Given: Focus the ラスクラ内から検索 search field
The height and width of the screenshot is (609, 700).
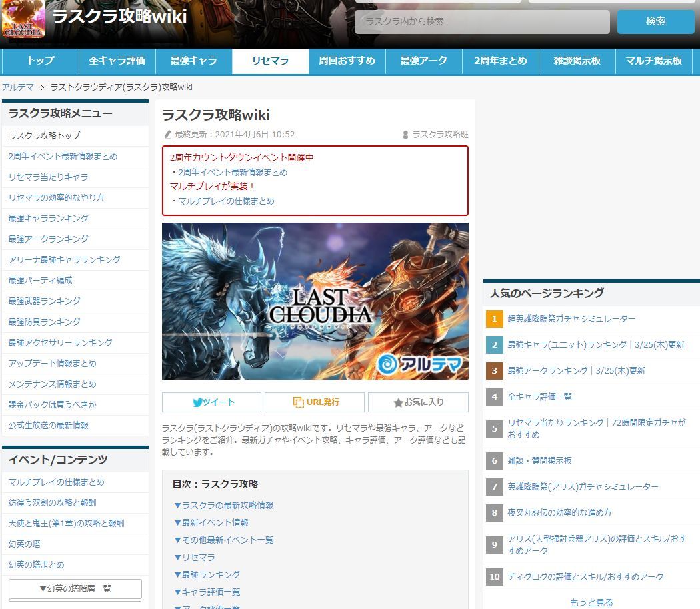Looking at the screenshot, I should pos(482,21).
